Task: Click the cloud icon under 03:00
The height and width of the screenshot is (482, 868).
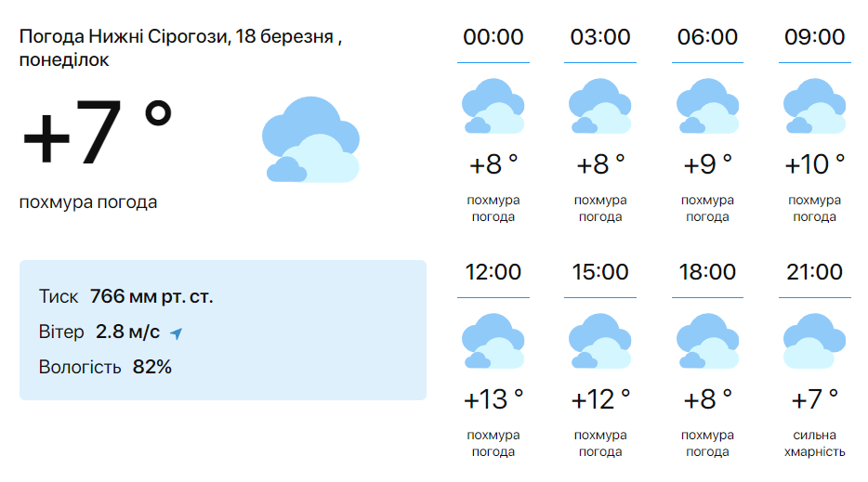Action: 600,106
